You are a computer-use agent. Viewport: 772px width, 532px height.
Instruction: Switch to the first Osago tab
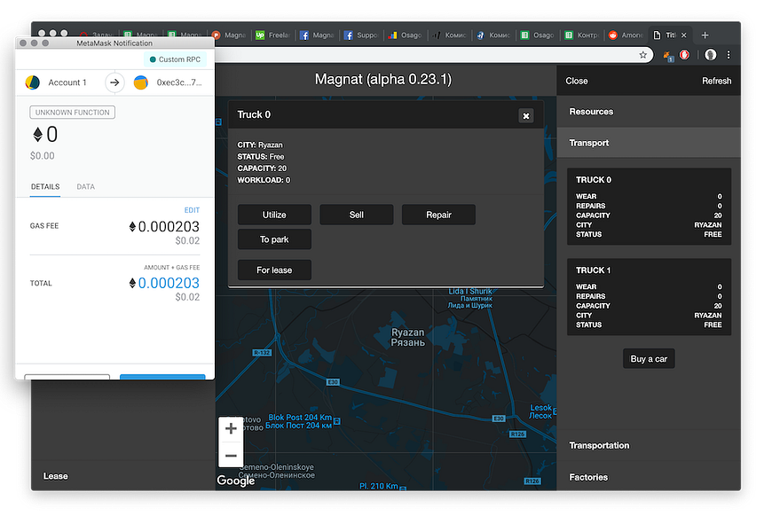(406, 35)
